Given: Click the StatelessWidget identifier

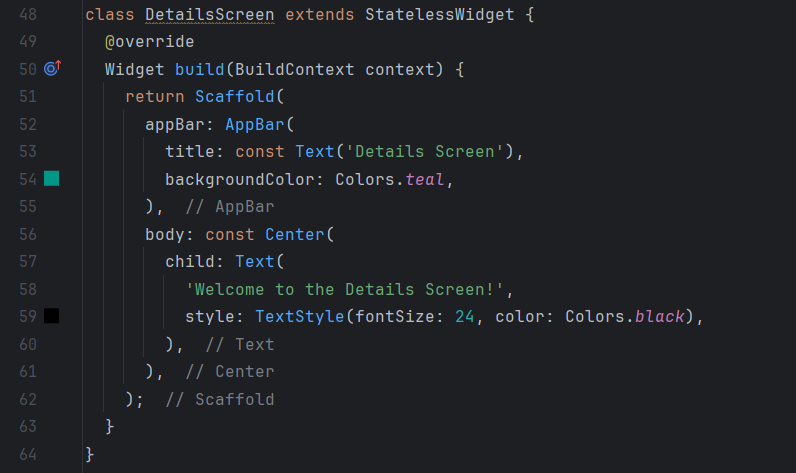Looking at the screenshot, I should tap(440, 15).
